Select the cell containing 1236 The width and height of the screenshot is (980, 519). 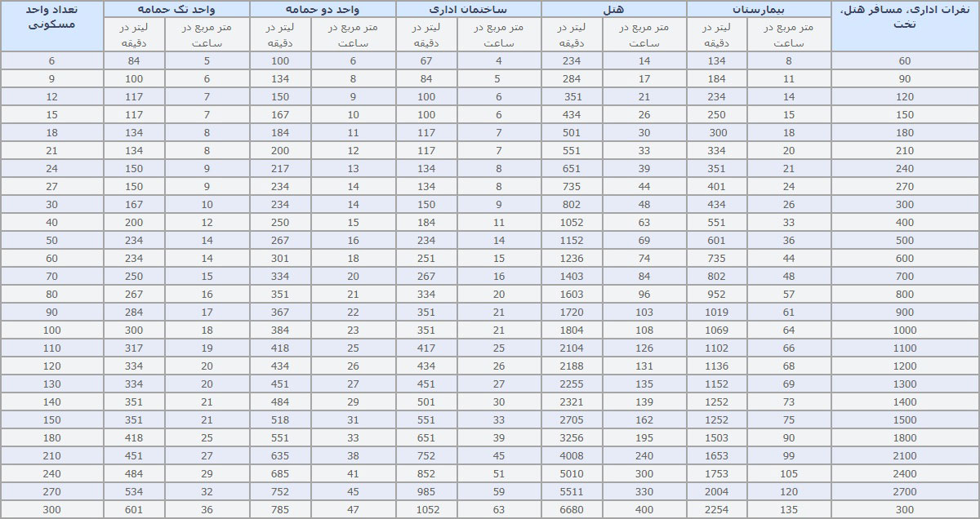coord(572,259)
